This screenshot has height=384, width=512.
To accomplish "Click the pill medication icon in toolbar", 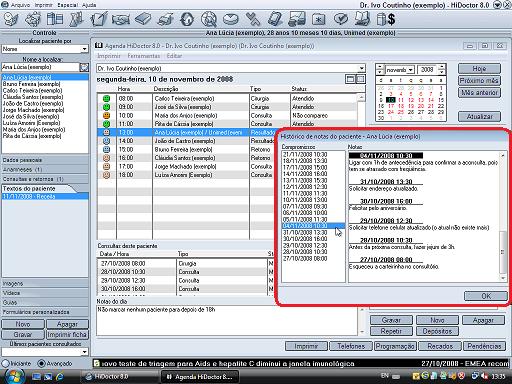I will tap(231, 19).
